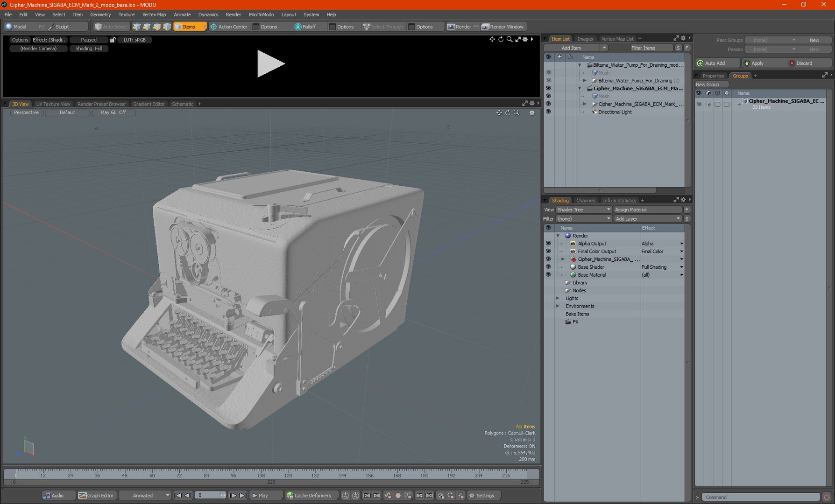Select the Action Center tool
This screenshot has height=504, width=835.
(229, 27)
